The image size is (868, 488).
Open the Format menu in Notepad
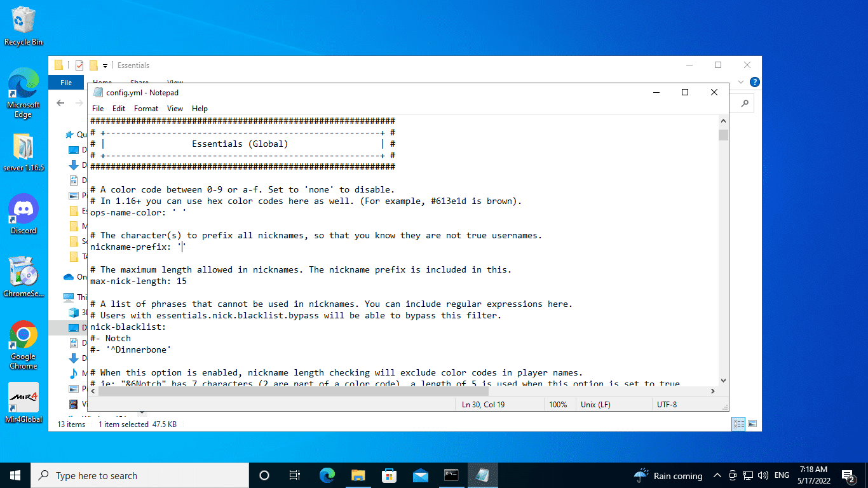tap(146, 109)
